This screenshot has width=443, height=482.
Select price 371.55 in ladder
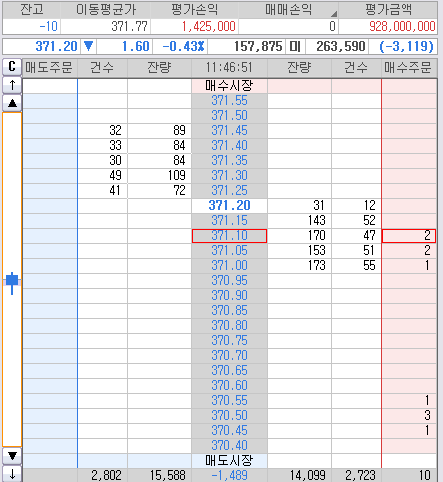point(229,101)
